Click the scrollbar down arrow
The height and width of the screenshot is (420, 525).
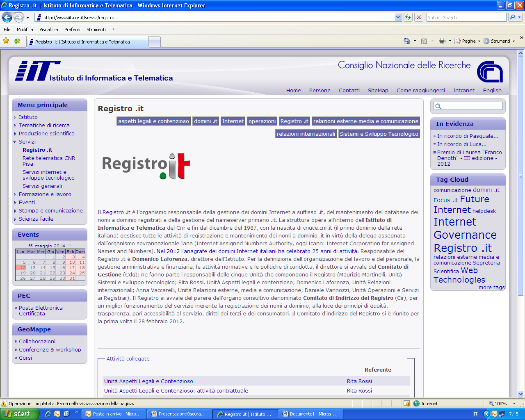[x=521, y=394]
